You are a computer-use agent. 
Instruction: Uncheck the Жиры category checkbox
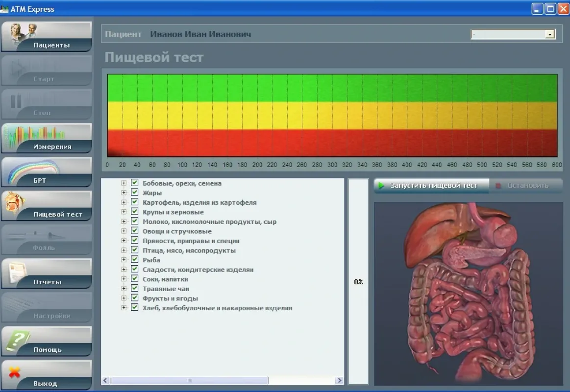pos(135,193)
